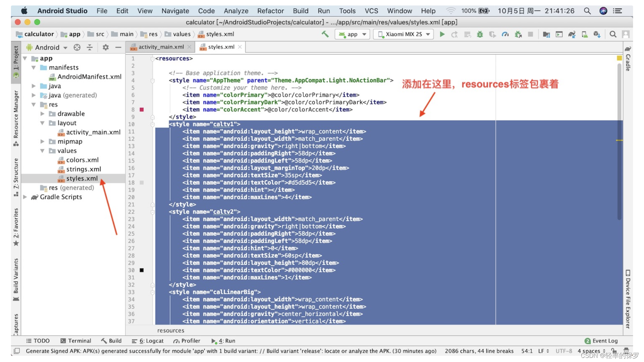Toggle tool window bars icon at bottom-left
644x362 pixels.
click(17, 351)
